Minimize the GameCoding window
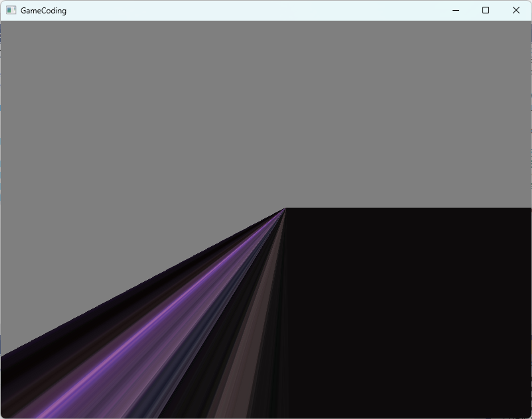Screen dimensions: 532x419 (456, 10)
